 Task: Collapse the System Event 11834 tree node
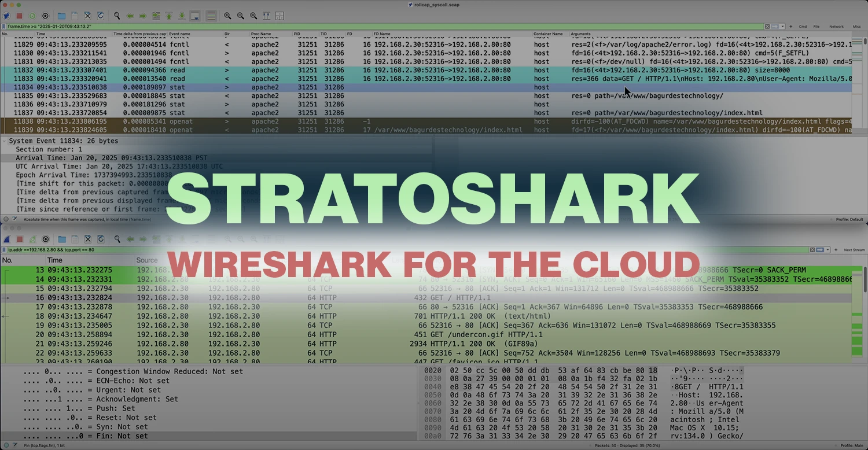coord(5,141)
